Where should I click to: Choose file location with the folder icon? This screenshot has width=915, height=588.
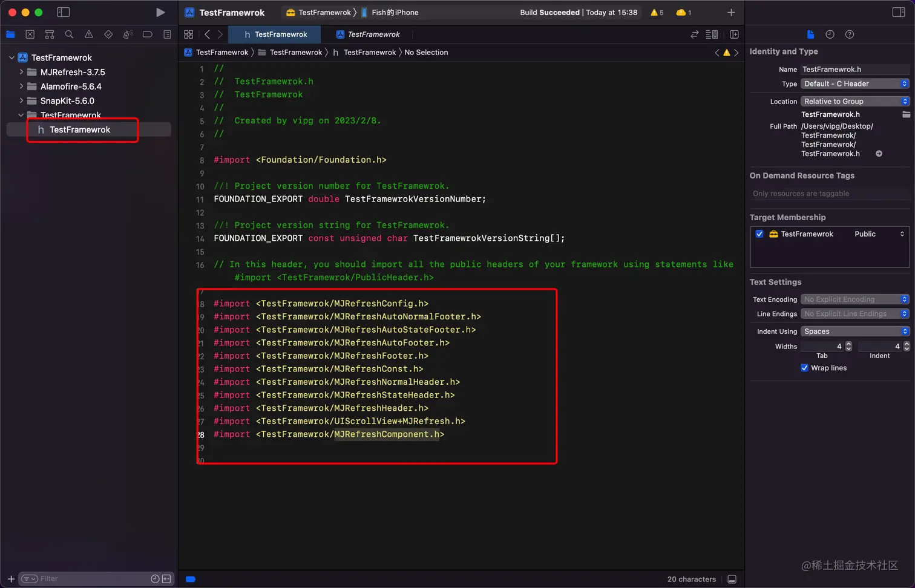click(906, 114)
